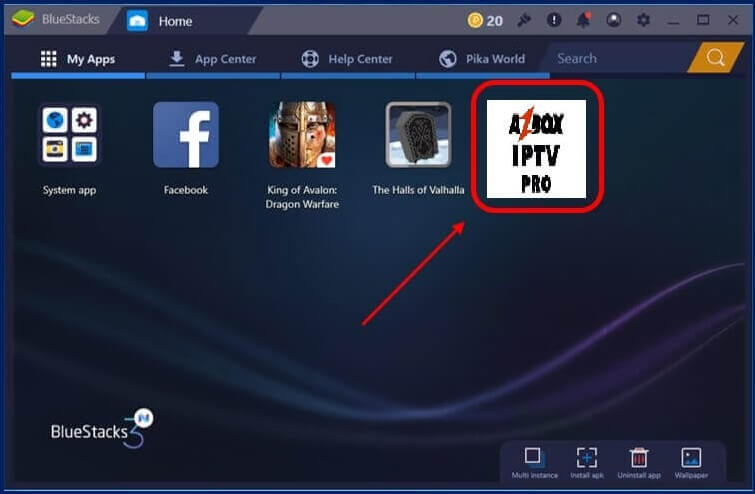Screen dimensions: 755x494
Task: Click into the Search field
Action: coord(619,58)
